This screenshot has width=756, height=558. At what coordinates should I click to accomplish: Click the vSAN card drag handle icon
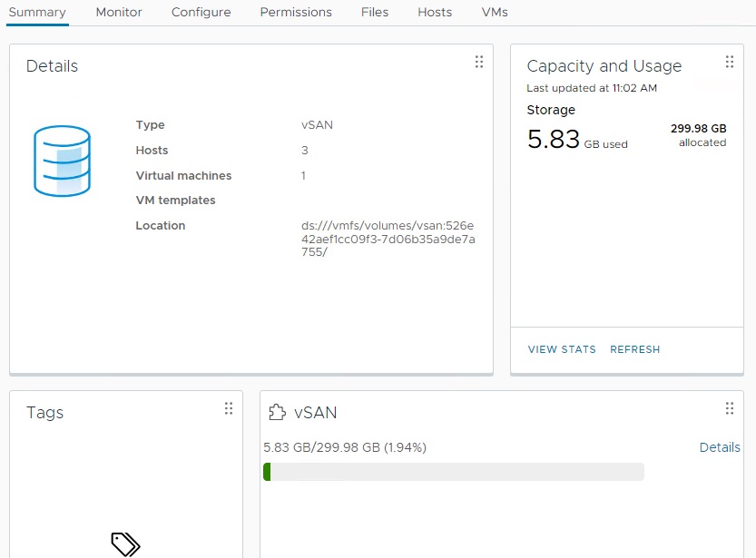tap(730, 408)
